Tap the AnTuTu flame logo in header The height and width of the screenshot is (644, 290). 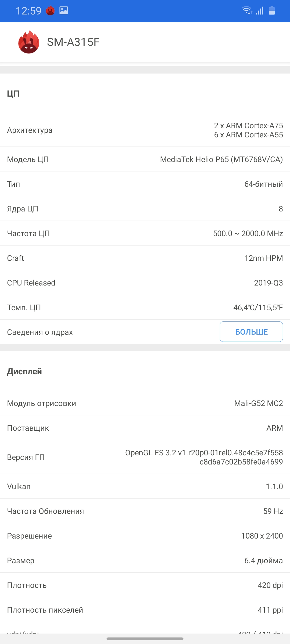(x=29, y=42)
